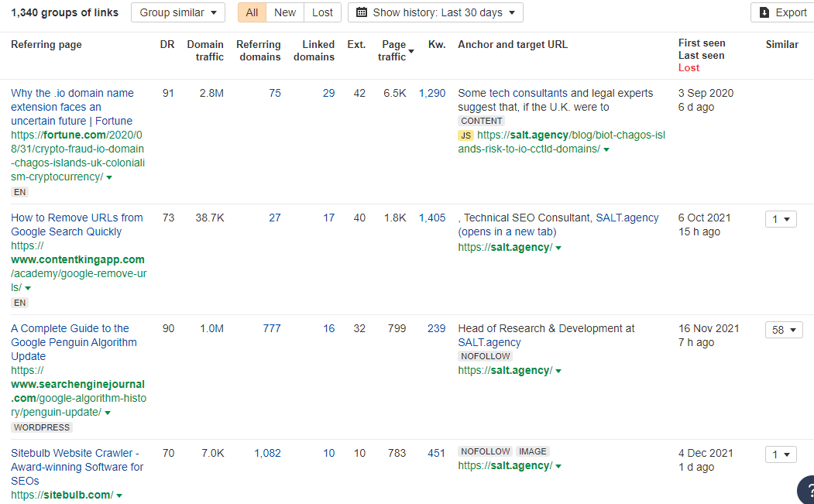Open the 'tech consultants' anchor link

pyautogui.click(x=528, y=94)
